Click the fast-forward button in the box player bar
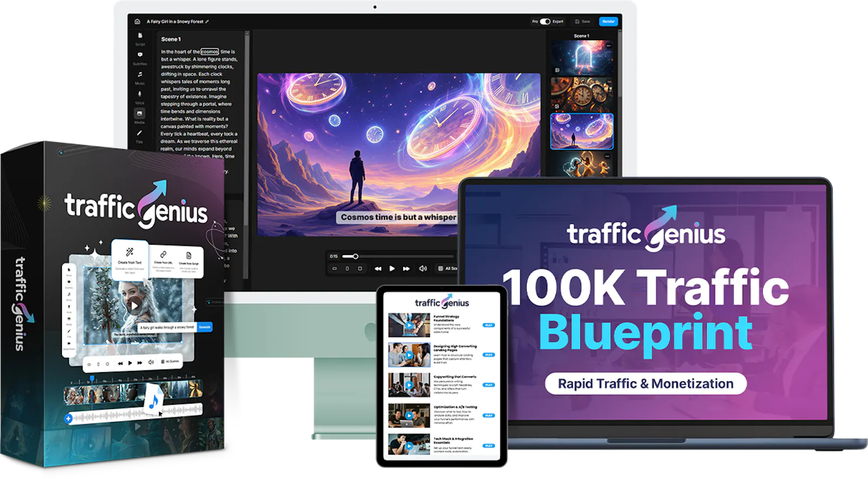 (139, 362)
